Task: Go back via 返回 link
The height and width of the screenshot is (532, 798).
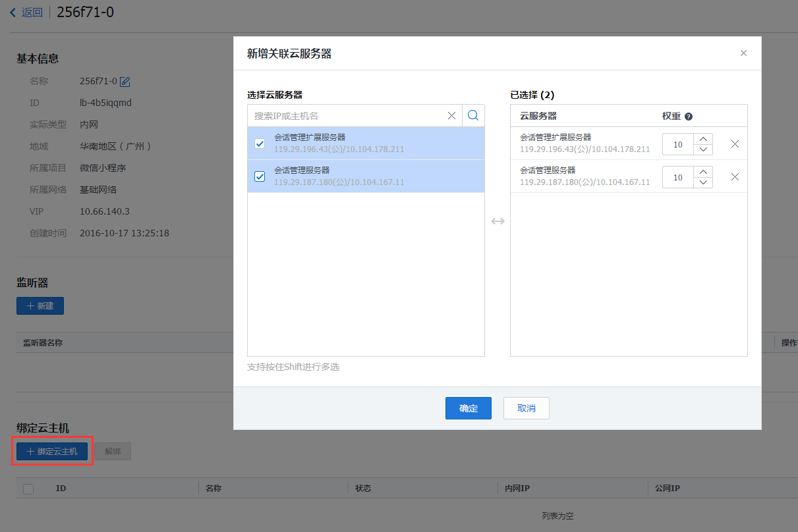Action: pyautogui.click(x=32, y=12)
